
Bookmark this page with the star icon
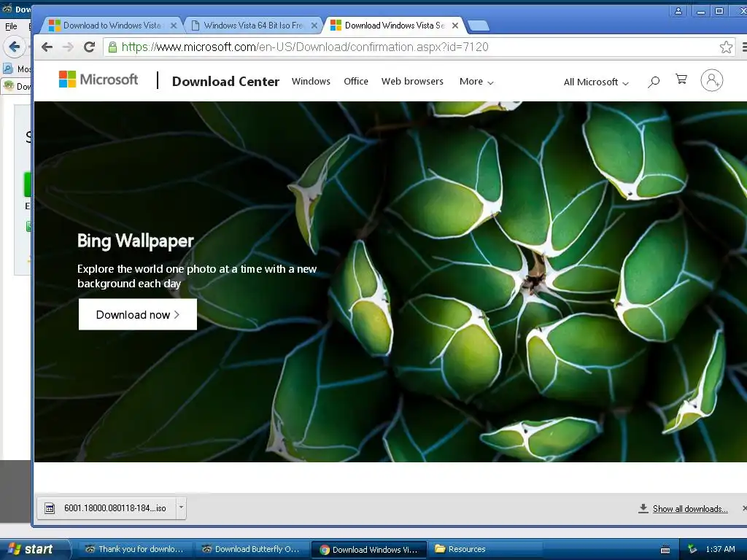click(x=726, y=47)
